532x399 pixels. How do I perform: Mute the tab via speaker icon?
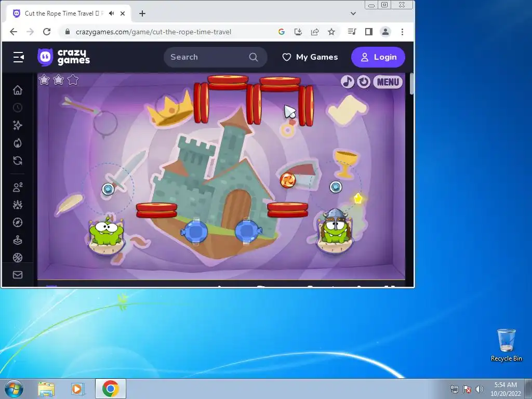pyautogui.click(x=112, y=14)
